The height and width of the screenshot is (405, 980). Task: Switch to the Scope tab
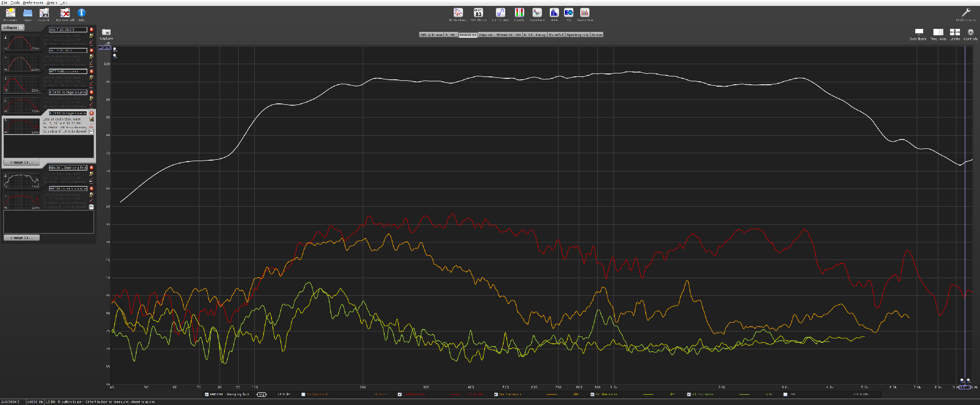coord(597,35)
